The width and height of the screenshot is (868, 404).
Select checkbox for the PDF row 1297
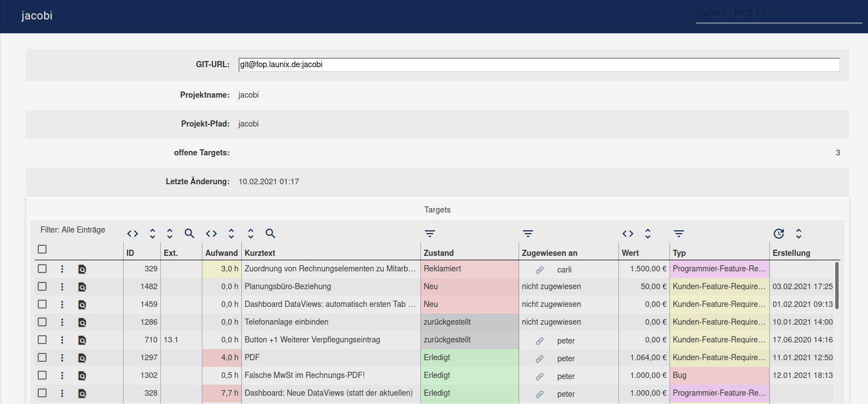(42, 357)
